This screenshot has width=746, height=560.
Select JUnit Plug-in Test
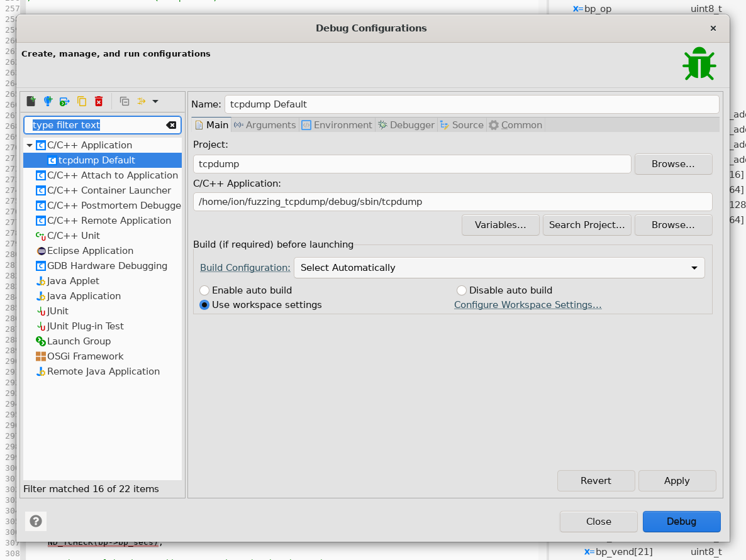click(x=79, y=327)
